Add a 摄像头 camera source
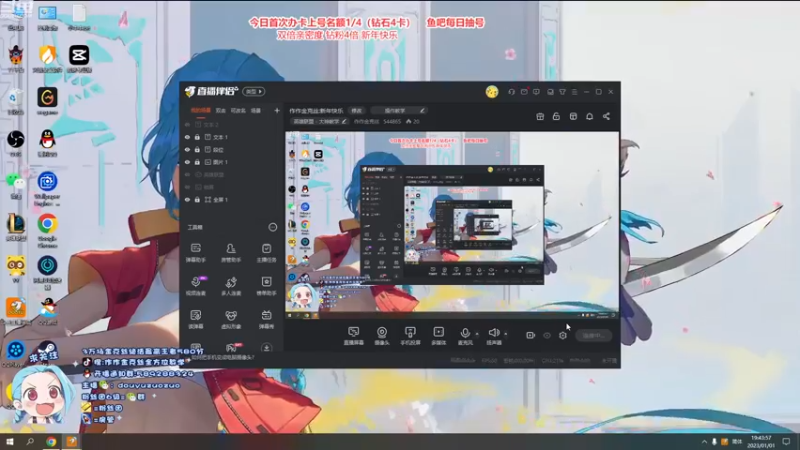The width and height of the screenshot is (800, 450). pyautogui.click(x=382, y=336)
